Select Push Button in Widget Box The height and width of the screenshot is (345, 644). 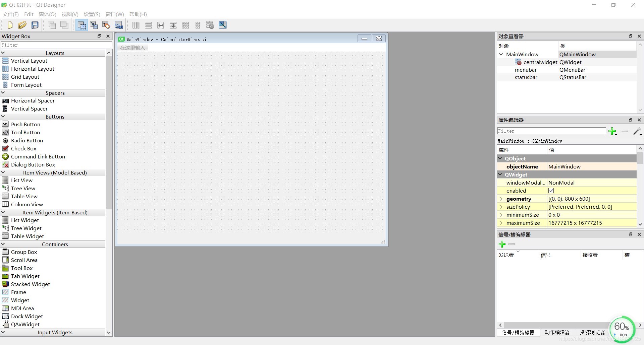25,124
